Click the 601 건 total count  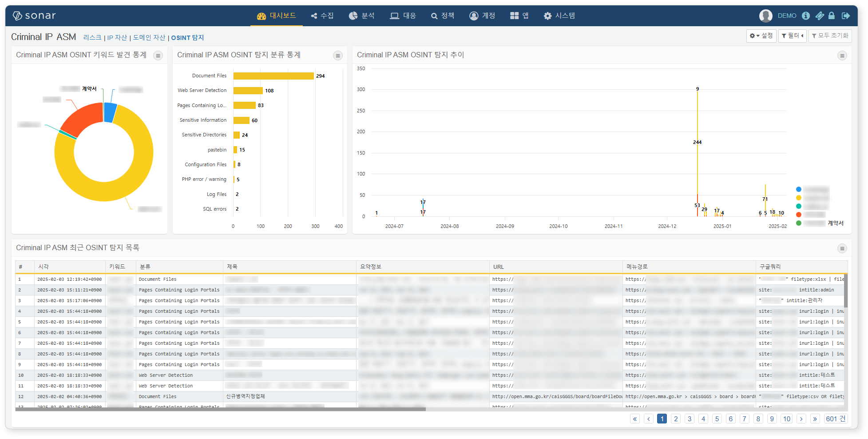tap(836, 419)
